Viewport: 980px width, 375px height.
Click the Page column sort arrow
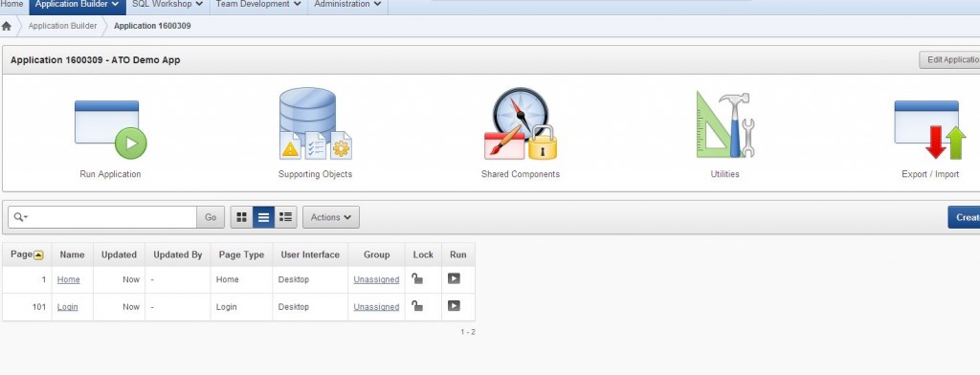[x=38, y=255]
